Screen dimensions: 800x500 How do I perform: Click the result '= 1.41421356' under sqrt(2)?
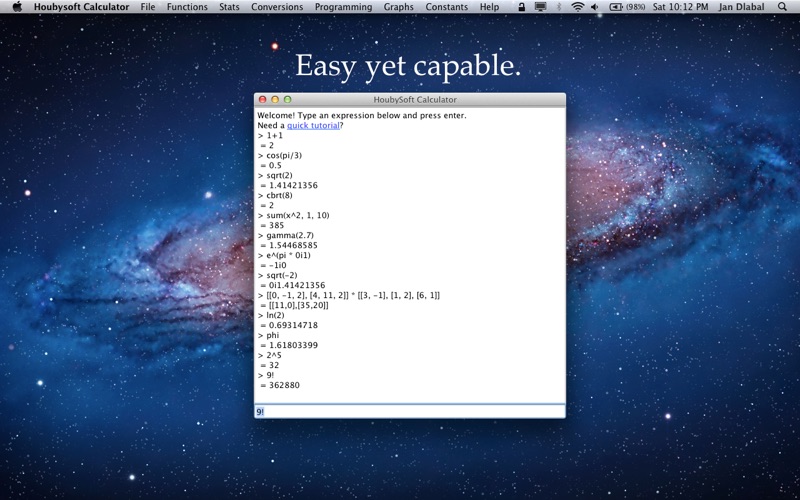click(289, 186)
